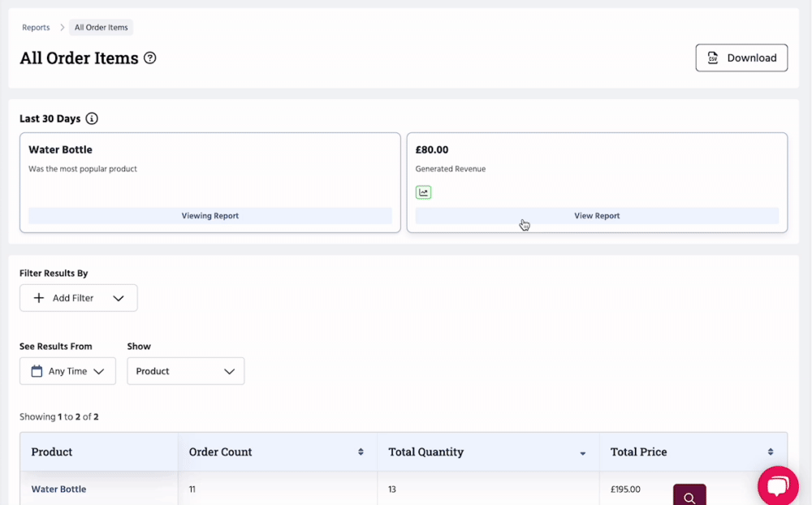Click Viewing Report on Water Bottle card
This screenshot has width=812, height=505.
(x=209, y=216)
